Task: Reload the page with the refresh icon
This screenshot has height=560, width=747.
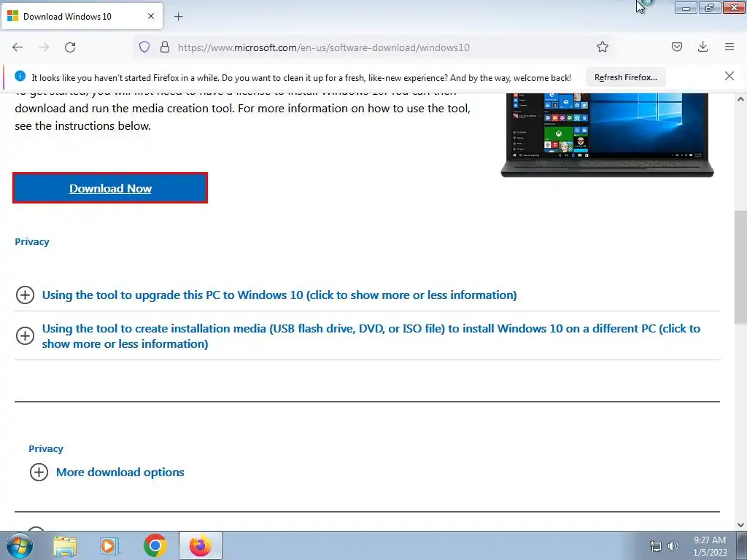Action: [x=70, y=47]
